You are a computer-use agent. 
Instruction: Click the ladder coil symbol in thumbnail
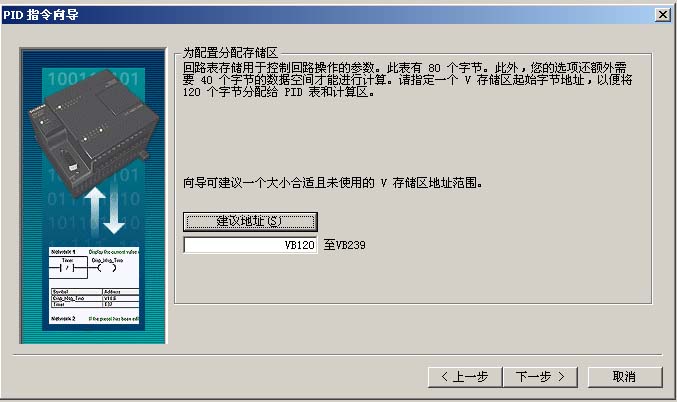(x=107, y=268)
